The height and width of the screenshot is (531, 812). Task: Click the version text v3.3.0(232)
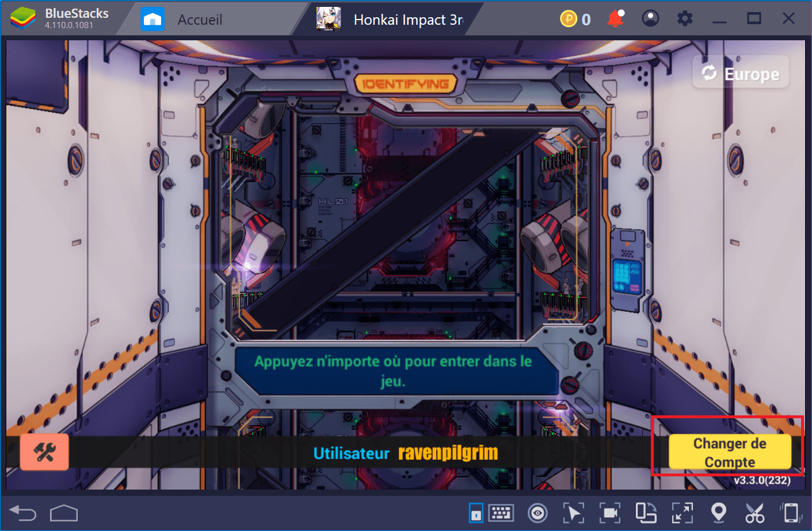click(762, 480)
